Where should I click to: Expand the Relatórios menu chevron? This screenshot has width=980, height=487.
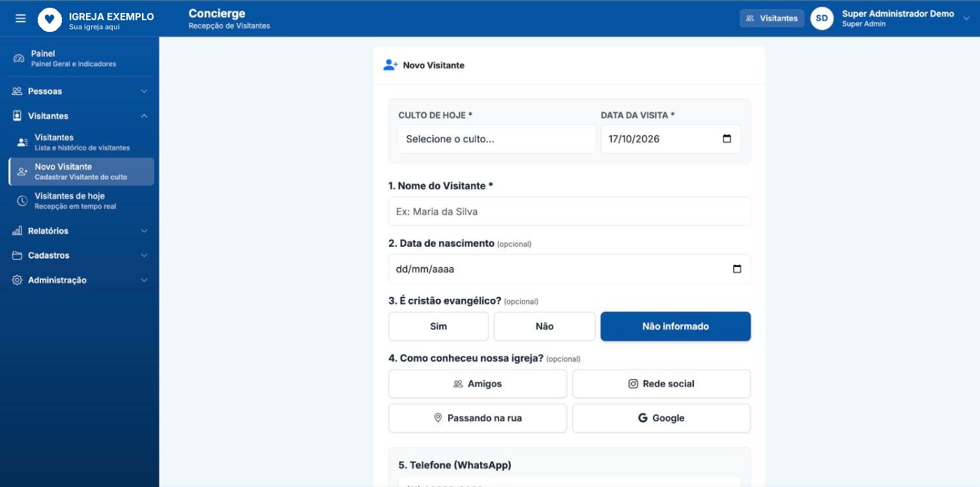click(x=144, y=231)
